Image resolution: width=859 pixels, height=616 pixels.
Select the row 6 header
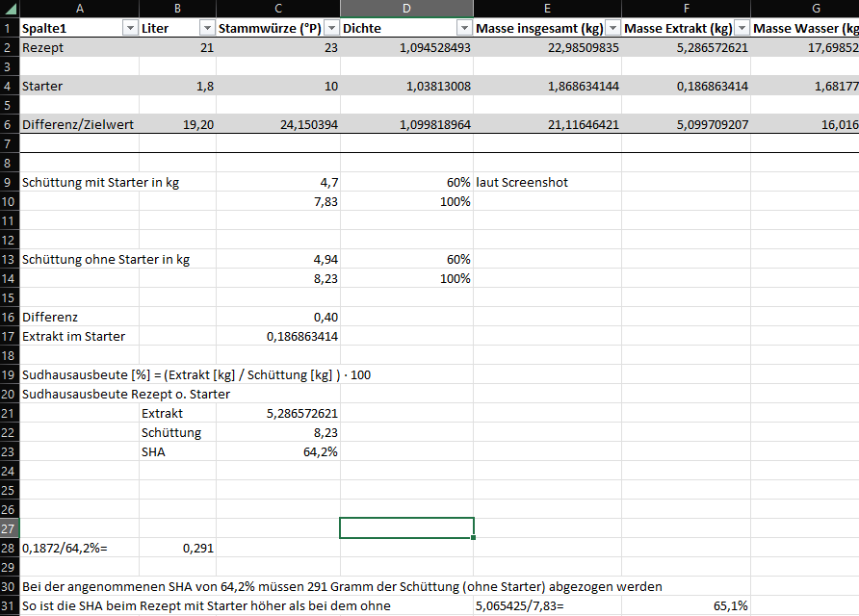(9, 124)
